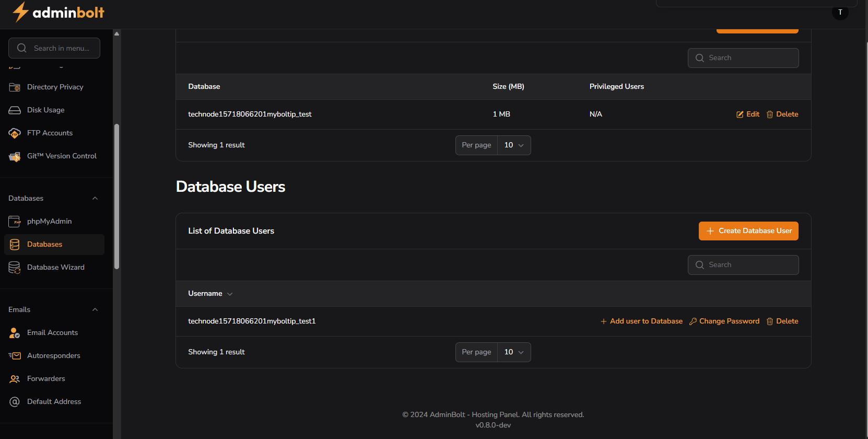Open Email Accounts page

pos(52,333)
